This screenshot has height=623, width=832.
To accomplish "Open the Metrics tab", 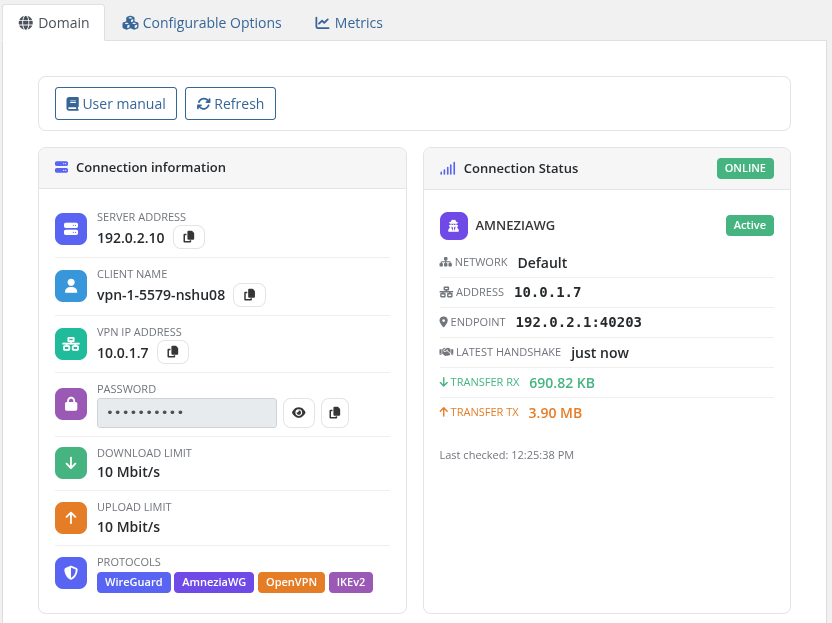I will pyautogui.click(x=349, y=23).
